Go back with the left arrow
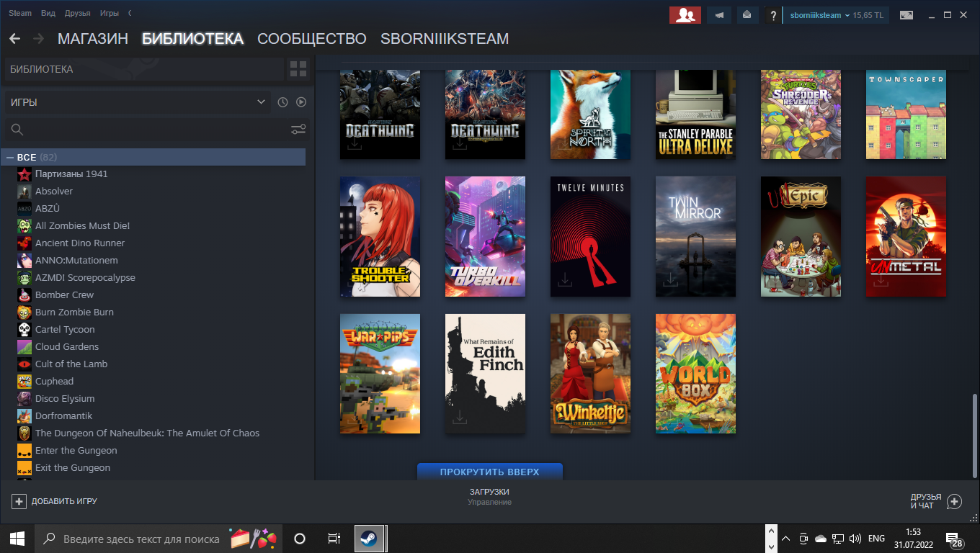The image size is (980, 553). tap(15, 39)
